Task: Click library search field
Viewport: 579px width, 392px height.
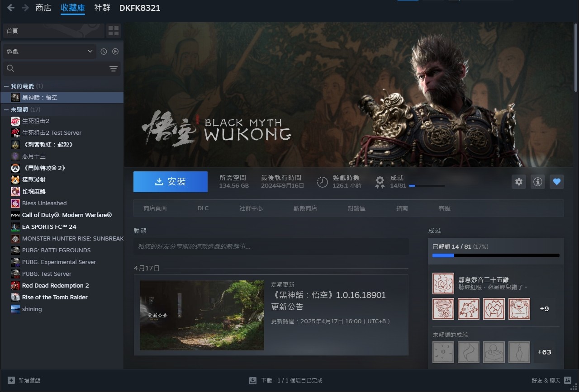Action: click(x=62, y=69)
